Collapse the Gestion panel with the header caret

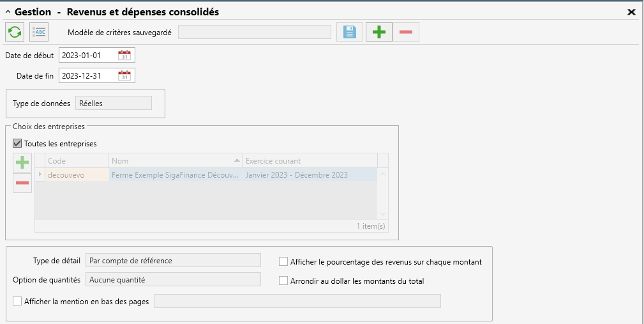8,12
